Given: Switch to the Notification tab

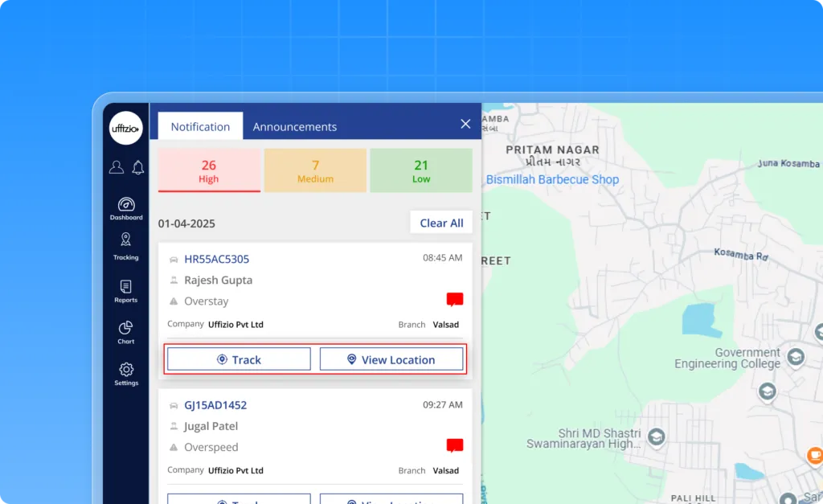Looking at the screenshot, I should 200,126.
